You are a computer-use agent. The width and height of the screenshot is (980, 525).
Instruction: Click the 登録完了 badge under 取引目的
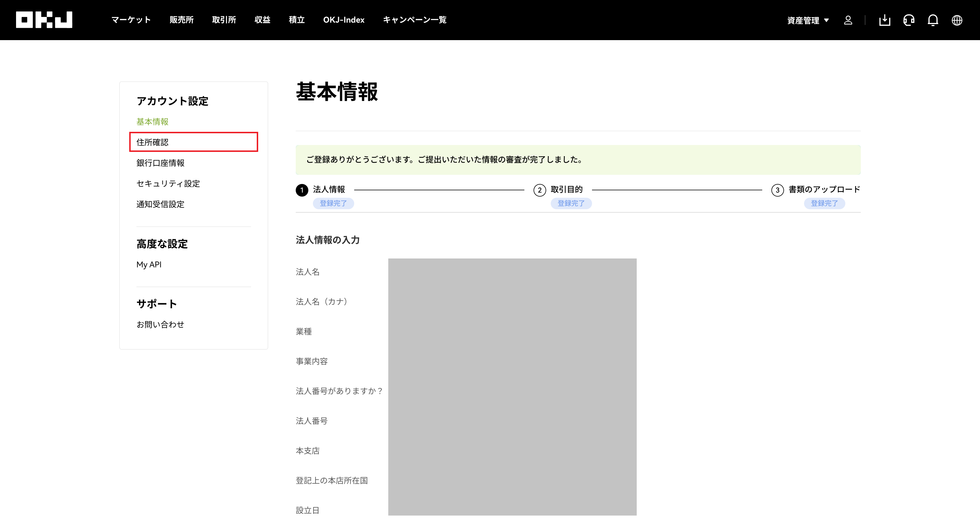[571, 203]
